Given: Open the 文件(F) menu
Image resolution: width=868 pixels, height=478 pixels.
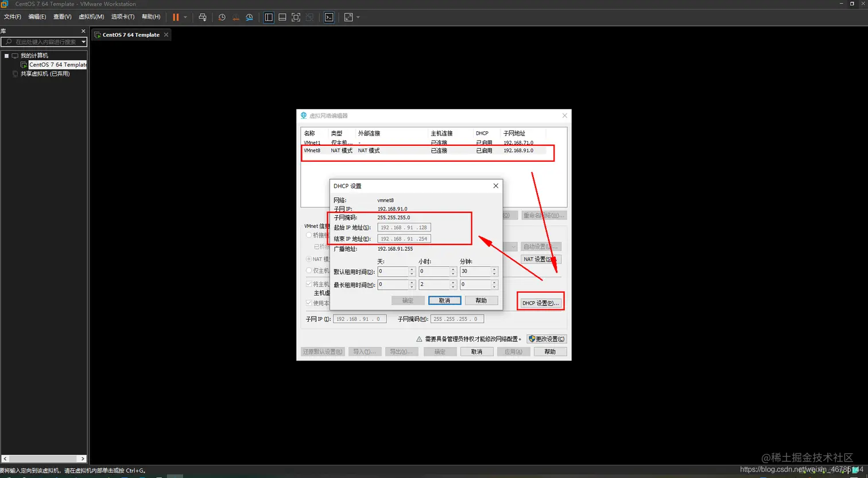Looking at the screenshot, I should pyautogui.click(x=13, y=17).
